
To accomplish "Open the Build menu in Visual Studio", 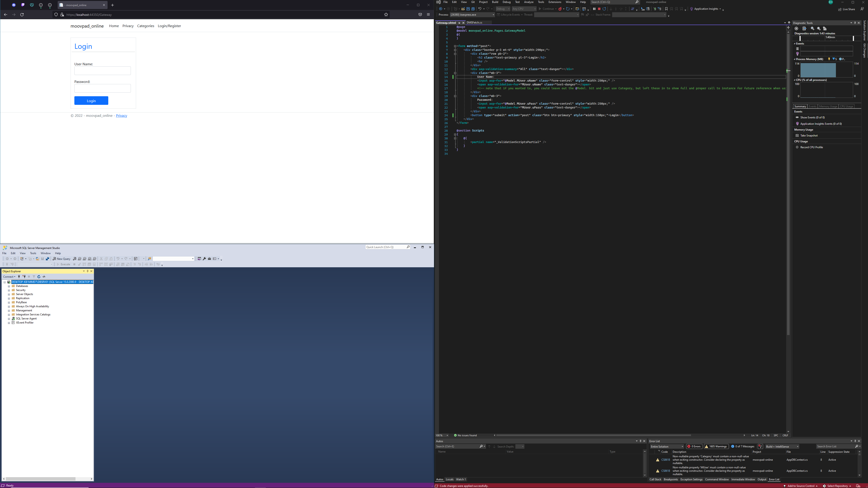I will [495, 2].
